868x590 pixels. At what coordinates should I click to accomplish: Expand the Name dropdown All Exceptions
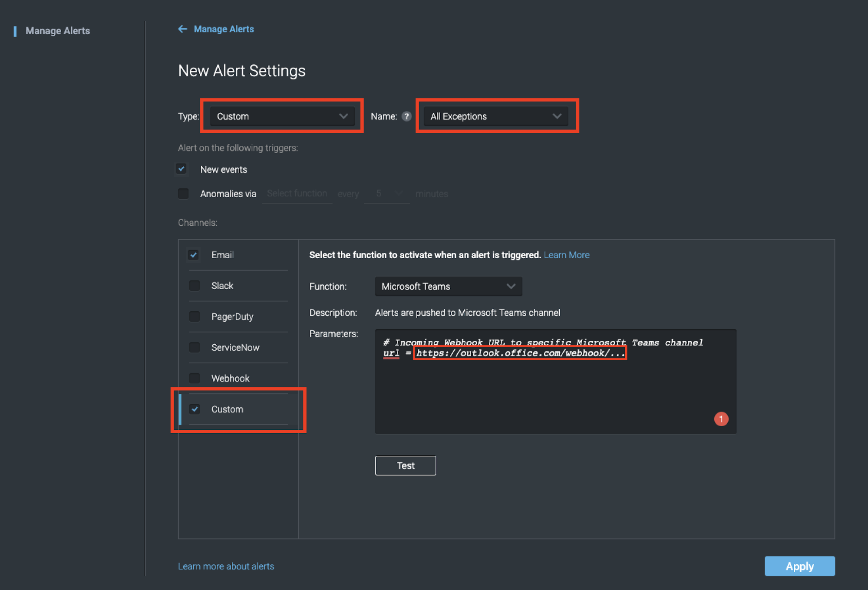click(x=496, y=116)
